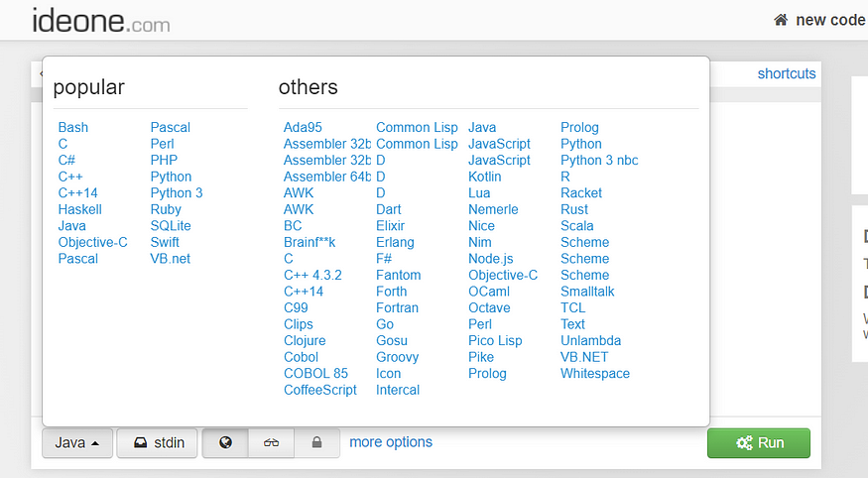This screenshot has width=868, height=478.
Task: Select Racket from others
Action: point(581,193)
